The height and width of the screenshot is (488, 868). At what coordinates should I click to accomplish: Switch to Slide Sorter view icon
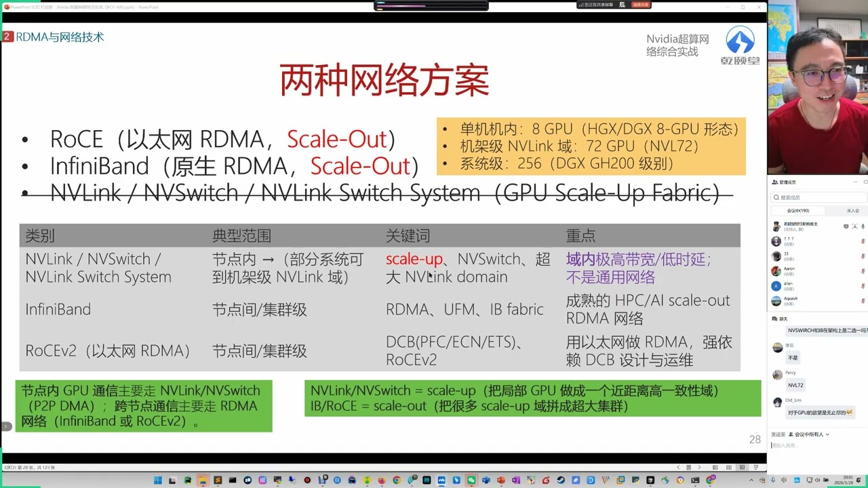pos(729,467)
